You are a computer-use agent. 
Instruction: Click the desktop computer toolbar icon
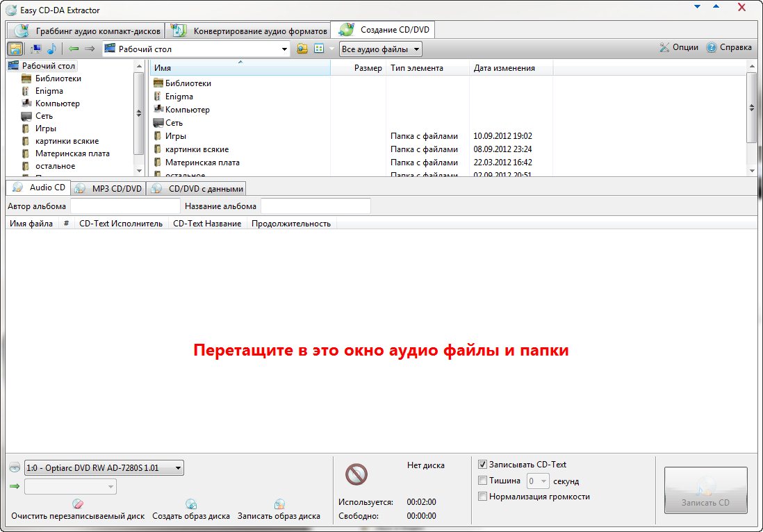(x=35, y=49)
